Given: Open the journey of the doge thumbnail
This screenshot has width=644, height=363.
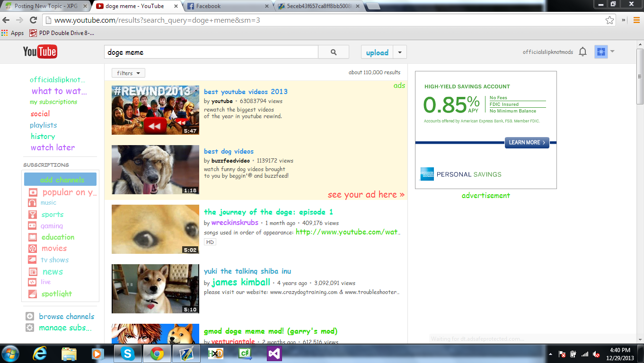Looking at the screenshot, I should pos(155,229).
